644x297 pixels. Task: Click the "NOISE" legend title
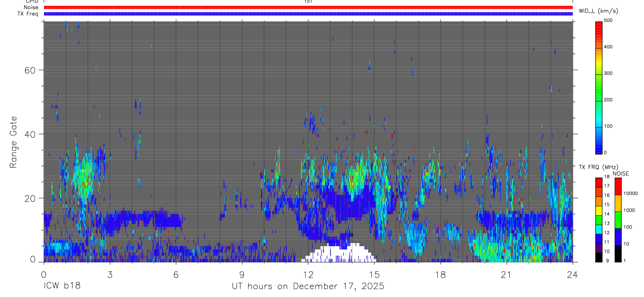point(621,173)
